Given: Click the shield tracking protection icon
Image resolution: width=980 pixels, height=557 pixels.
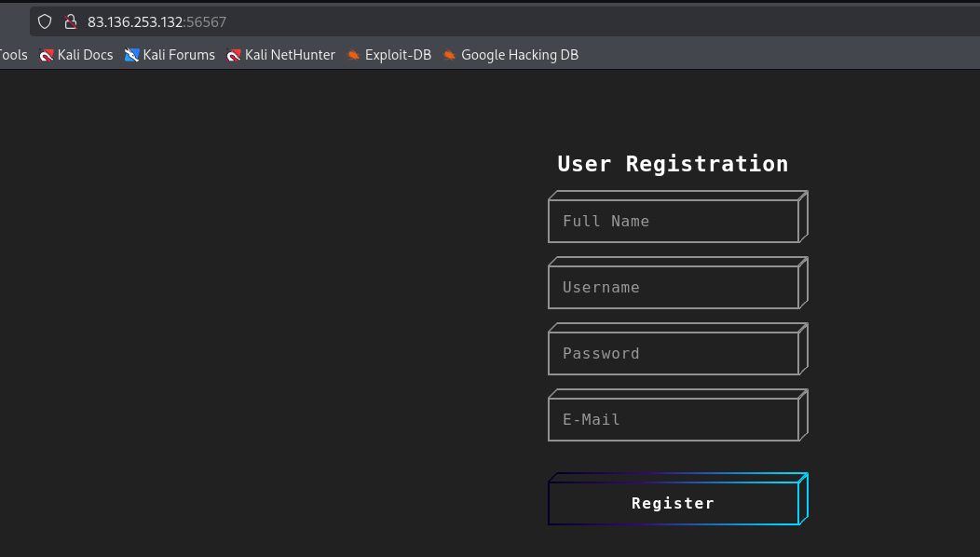Looking at the screenshot, I should [x=44, y=21].
